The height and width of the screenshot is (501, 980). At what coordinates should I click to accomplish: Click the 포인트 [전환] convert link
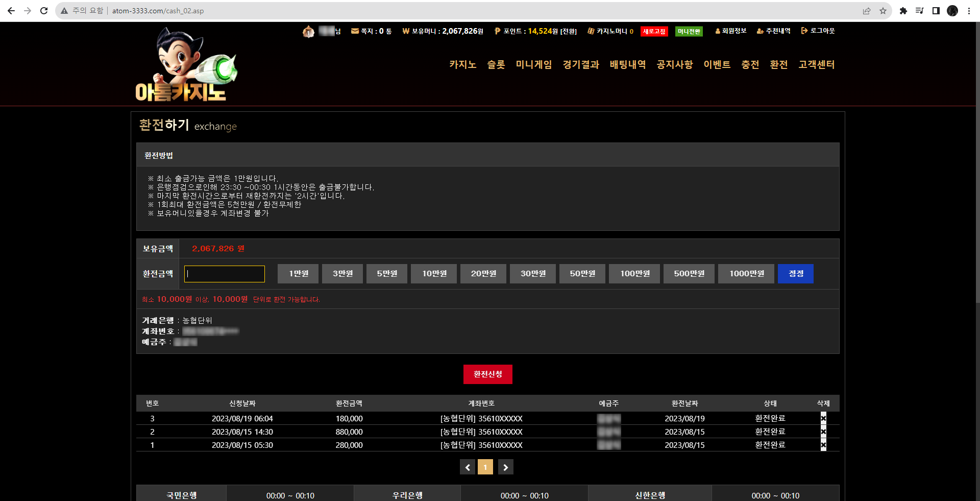click(x=568, y=32)
